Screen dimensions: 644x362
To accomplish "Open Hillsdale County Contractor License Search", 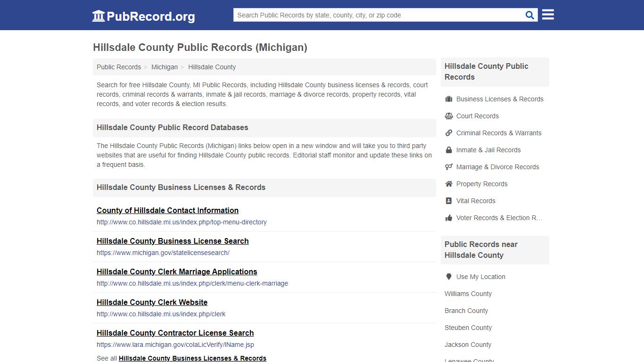I will (x=175, y=333).
